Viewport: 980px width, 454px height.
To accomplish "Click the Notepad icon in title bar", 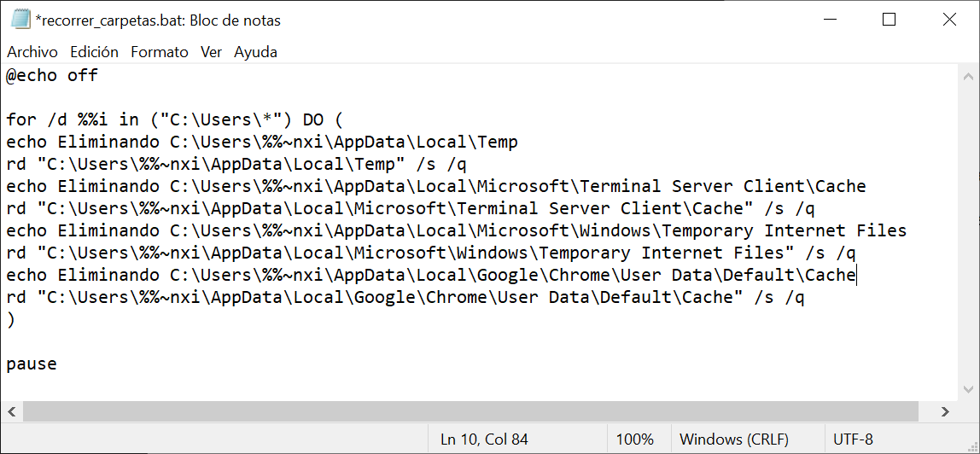I will coord(20,20).
